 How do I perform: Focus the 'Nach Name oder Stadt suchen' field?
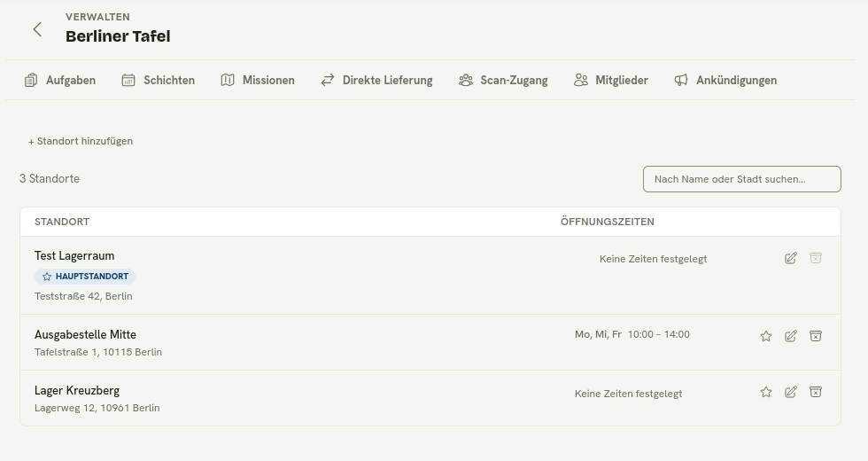click(742, 179)
